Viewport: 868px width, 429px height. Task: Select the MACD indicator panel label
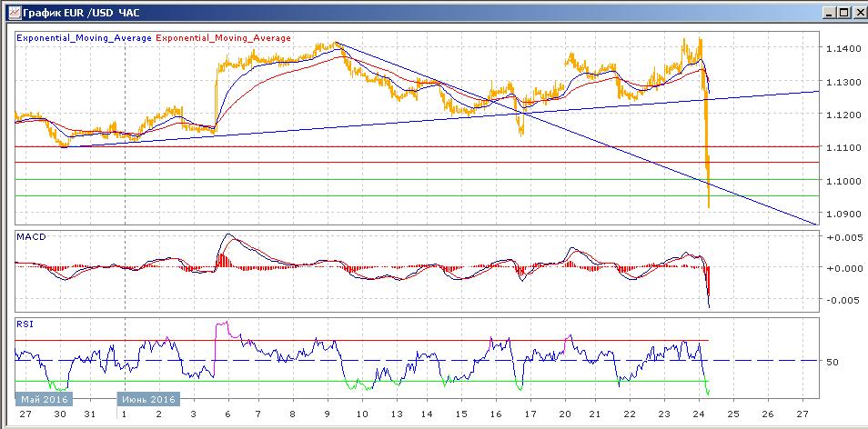point(31,237)
